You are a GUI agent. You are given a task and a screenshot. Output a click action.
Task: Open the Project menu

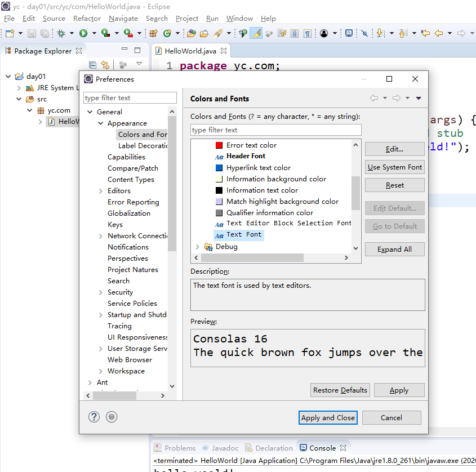pos(186,18)
